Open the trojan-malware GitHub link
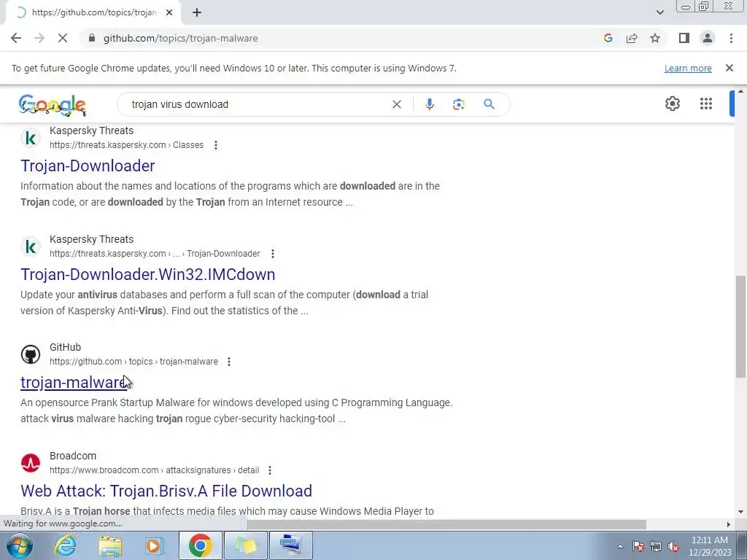This screenshot has height=560, width=747. tap(74, 382)
